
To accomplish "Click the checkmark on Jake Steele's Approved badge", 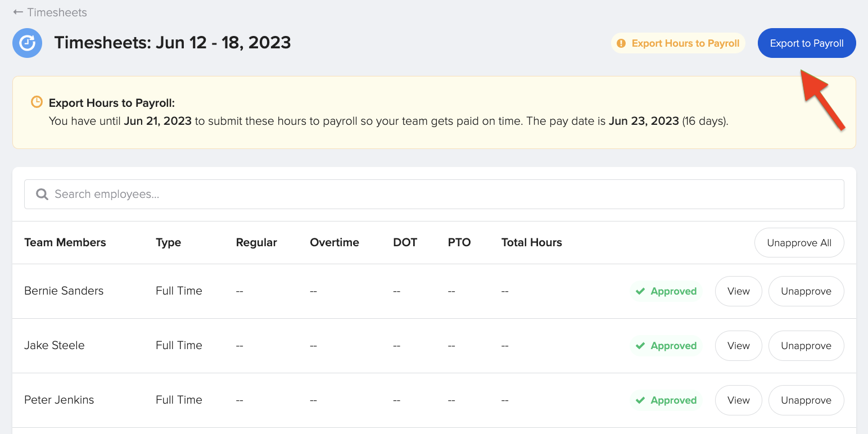I will click(640, 346).
